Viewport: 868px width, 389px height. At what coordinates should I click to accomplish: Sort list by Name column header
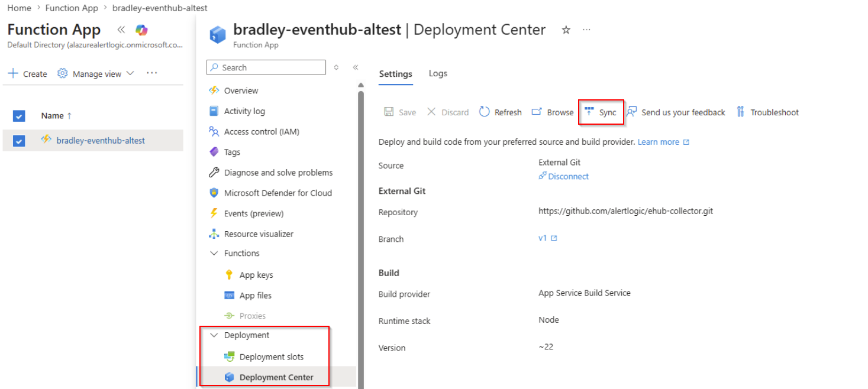[x=56, y=116]
